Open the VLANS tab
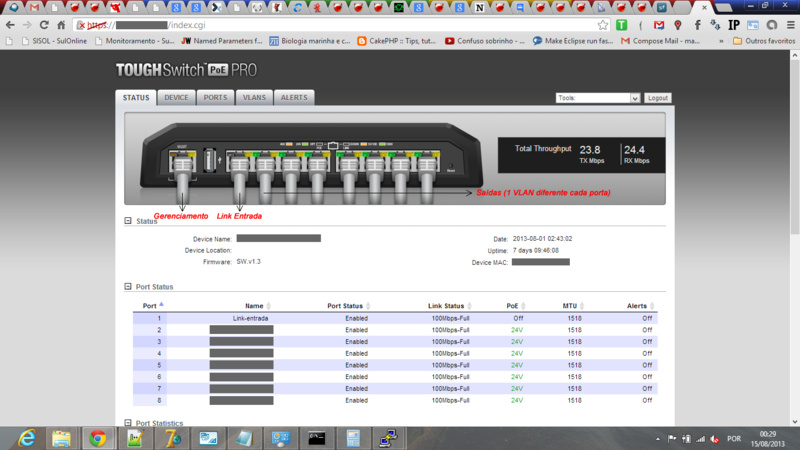The image size is (800, 450). [254, 97]
